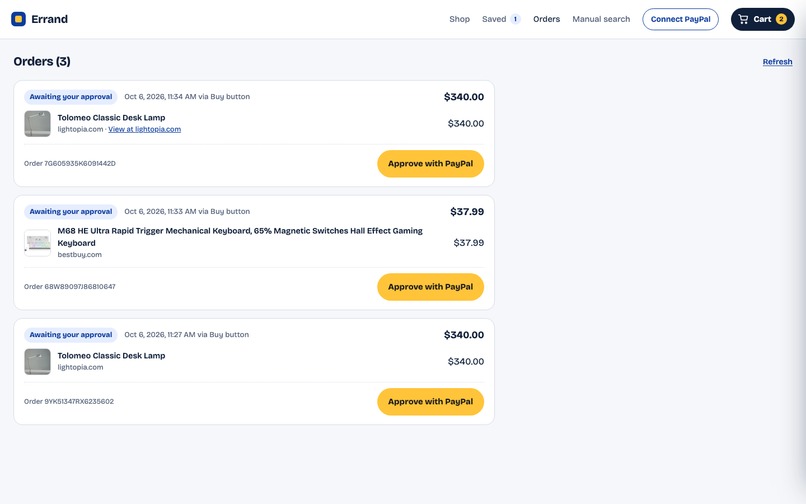Open the Shop page
The image size is (806, 504).
459,19
